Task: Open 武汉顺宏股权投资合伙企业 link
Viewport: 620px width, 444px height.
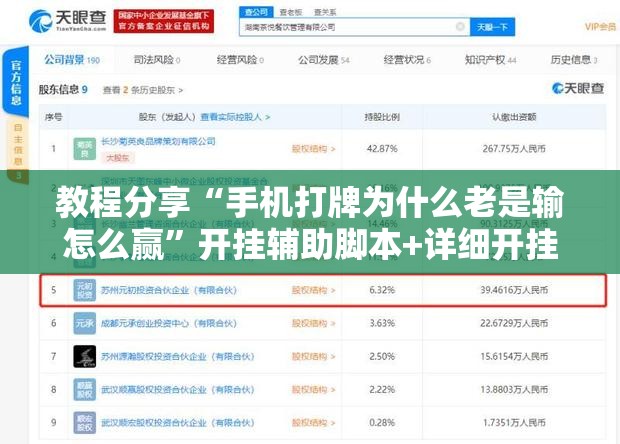Action: click(x=178, y=423)
